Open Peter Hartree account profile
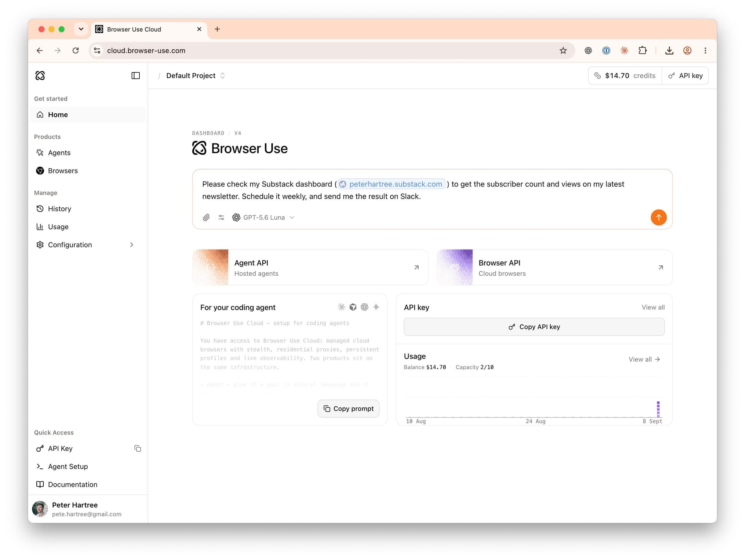Image resolution: width=745 pixels, height=560 pixels. pyautogui.click(x=88, y=509)
